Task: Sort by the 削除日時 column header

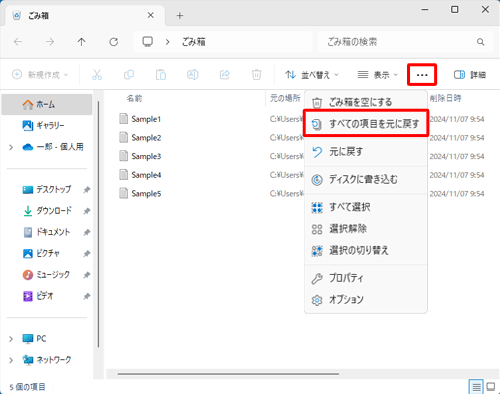Action: (x=445, y=98)
